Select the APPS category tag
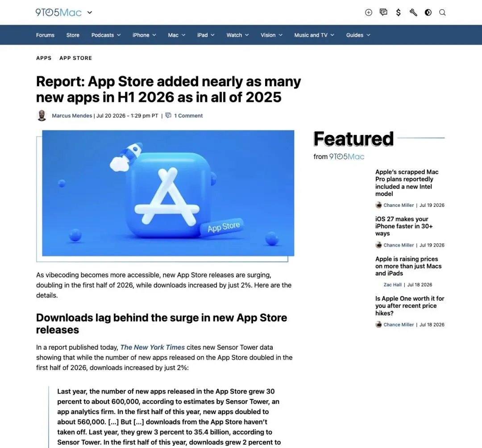Viewport: 482px width, 448px height. (x=44, y=58)
